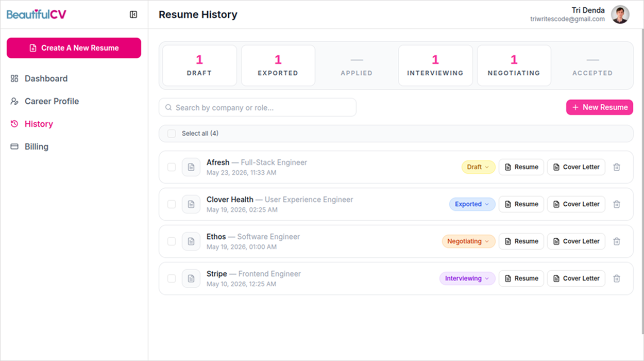Screen dimensions: 644x361
Task: Click the date May 10, 2026, 12:25 AM
Action: coord(241,284)
